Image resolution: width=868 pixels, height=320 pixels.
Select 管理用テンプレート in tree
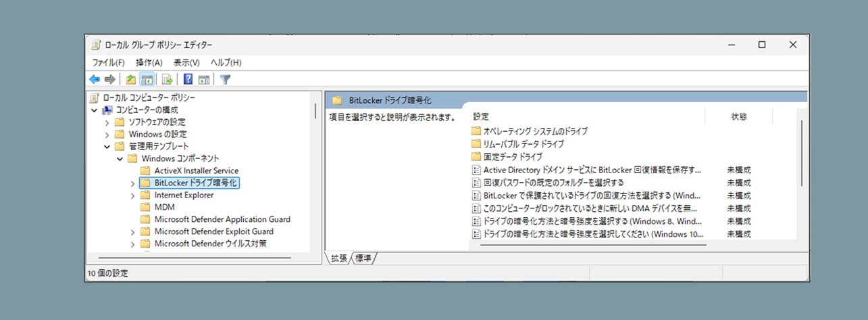tap(159, 146)
